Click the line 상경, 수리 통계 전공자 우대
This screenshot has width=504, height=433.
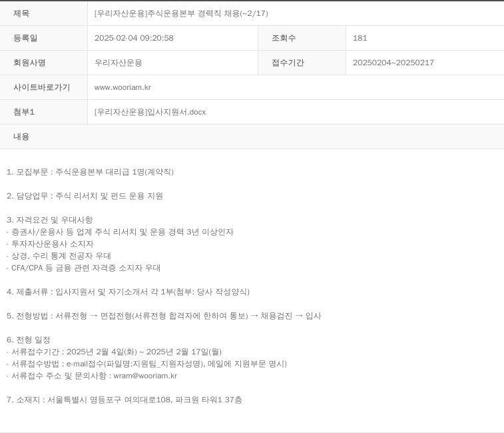[x=59, y=256]
